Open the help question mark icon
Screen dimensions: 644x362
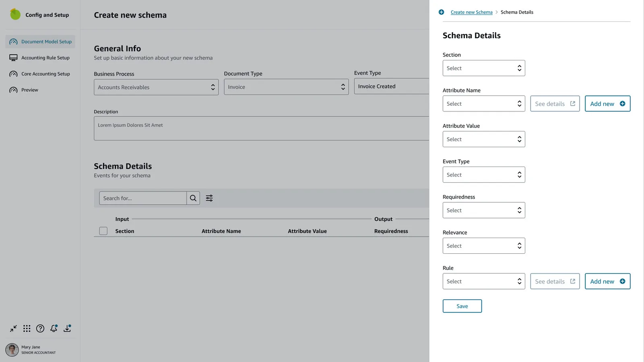[40, 329]
